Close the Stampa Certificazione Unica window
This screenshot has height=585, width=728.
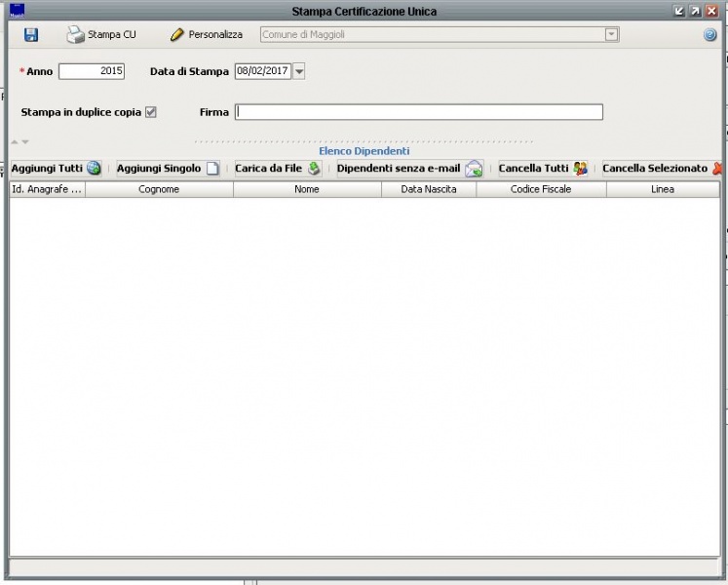click(711, 11)
